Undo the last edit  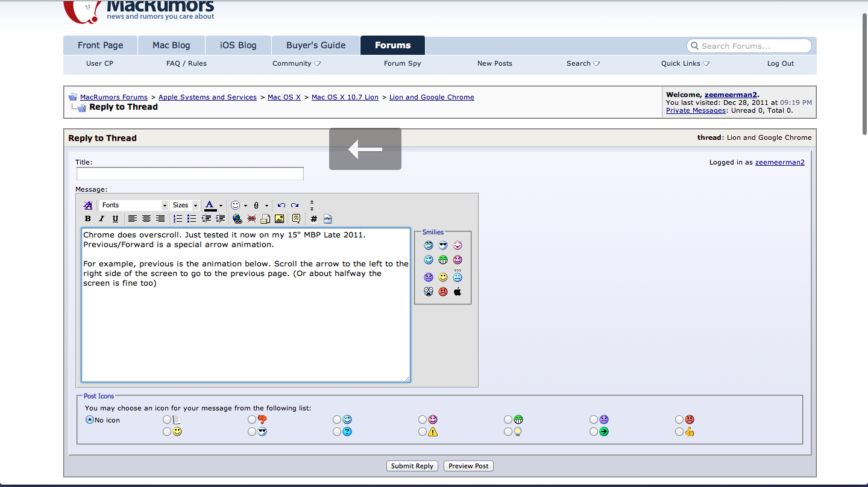[281, 205]
